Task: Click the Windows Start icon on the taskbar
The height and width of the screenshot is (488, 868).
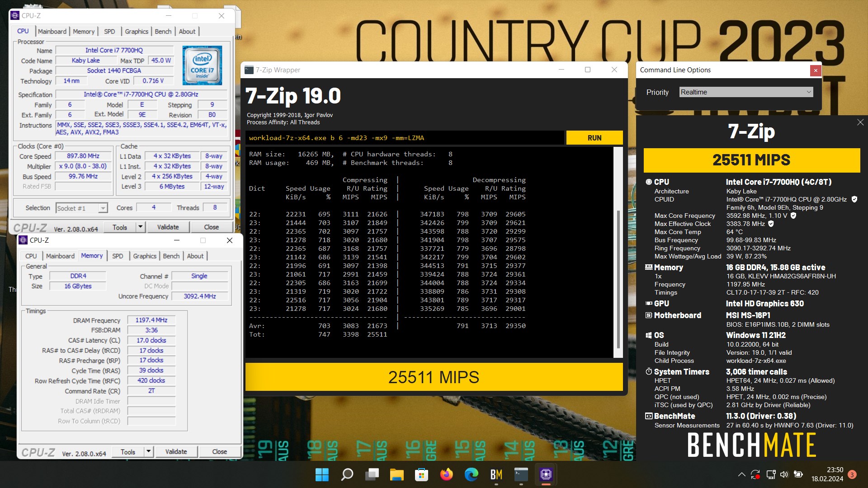Action: 322,474
